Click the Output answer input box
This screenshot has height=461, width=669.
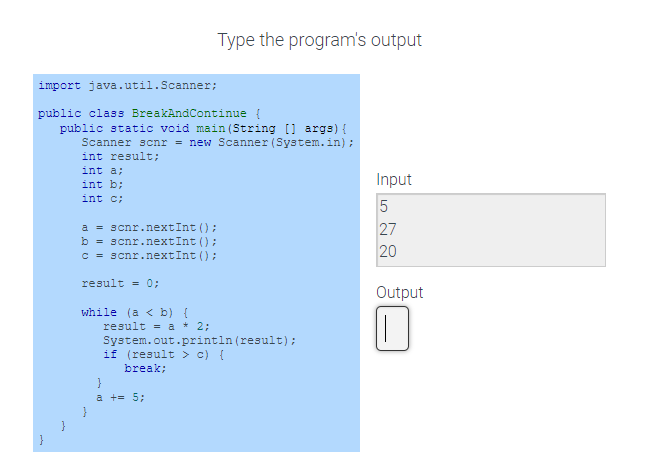coord(392,328)
